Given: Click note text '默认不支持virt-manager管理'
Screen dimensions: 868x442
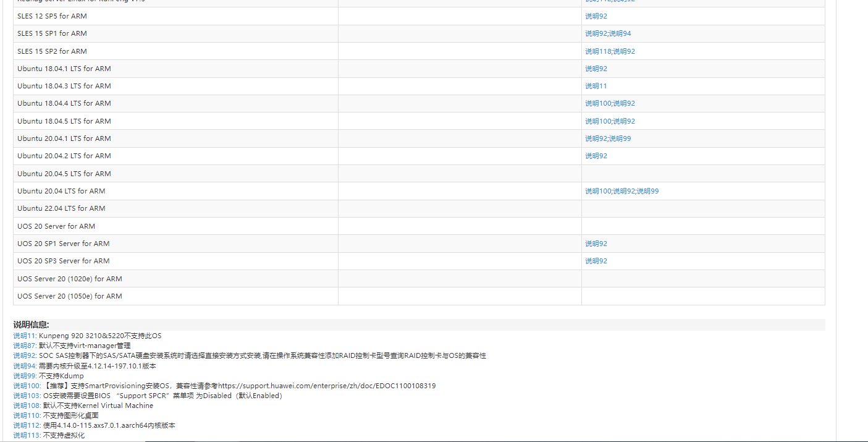Looking at the screenshot, I should coord(85,346).
